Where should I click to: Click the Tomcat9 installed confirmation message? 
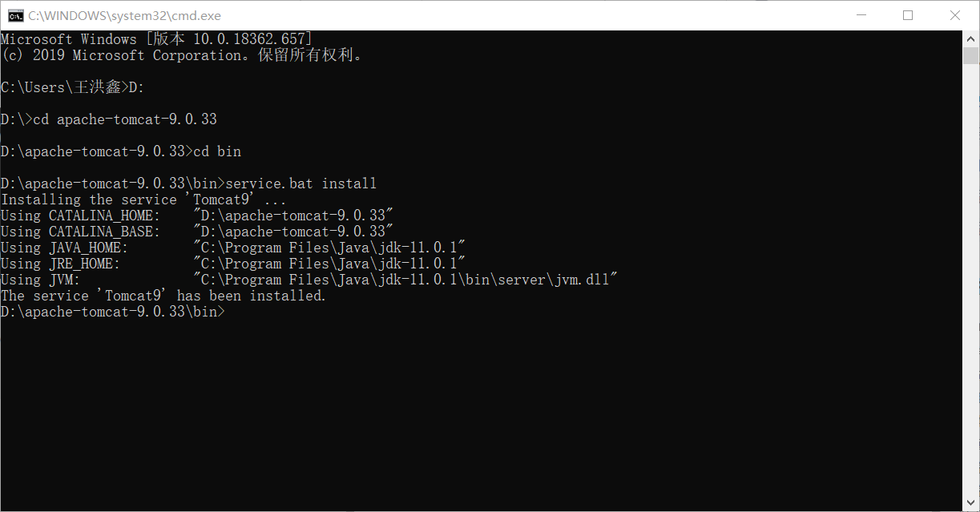tap(160, 295)
